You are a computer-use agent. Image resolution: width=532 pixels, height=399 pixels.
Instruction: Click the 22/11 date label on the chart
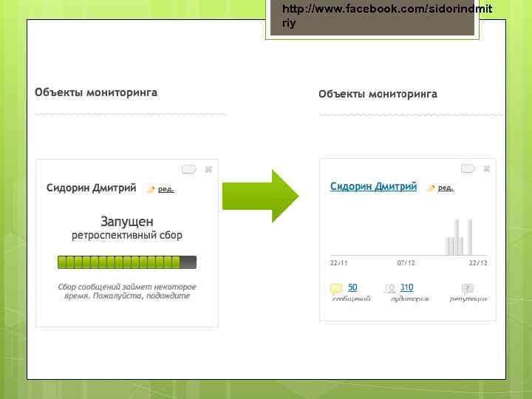pyautogui.click(x=338, y=263)
